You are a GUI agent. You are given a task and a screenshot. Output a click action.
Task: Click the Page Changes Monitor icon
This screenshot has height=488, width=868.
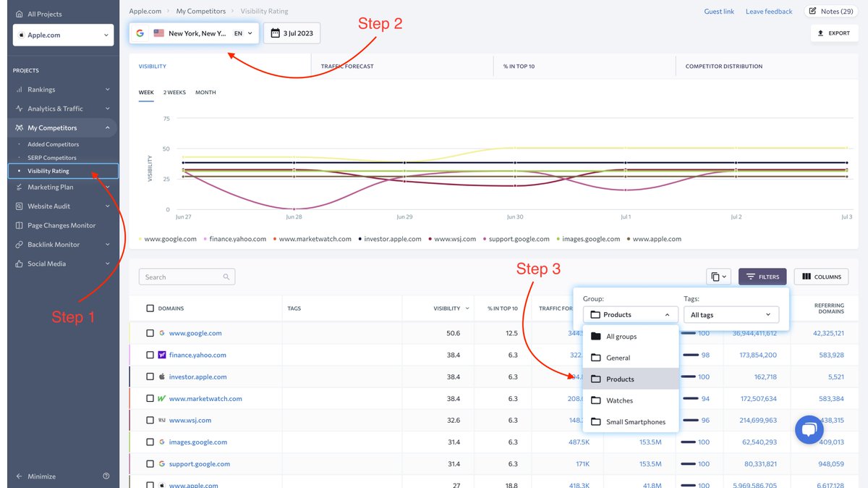(20, 225)
